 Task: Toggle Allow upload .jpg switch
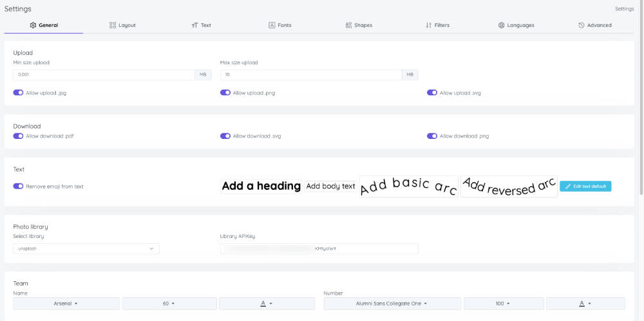tap(18, 93)
